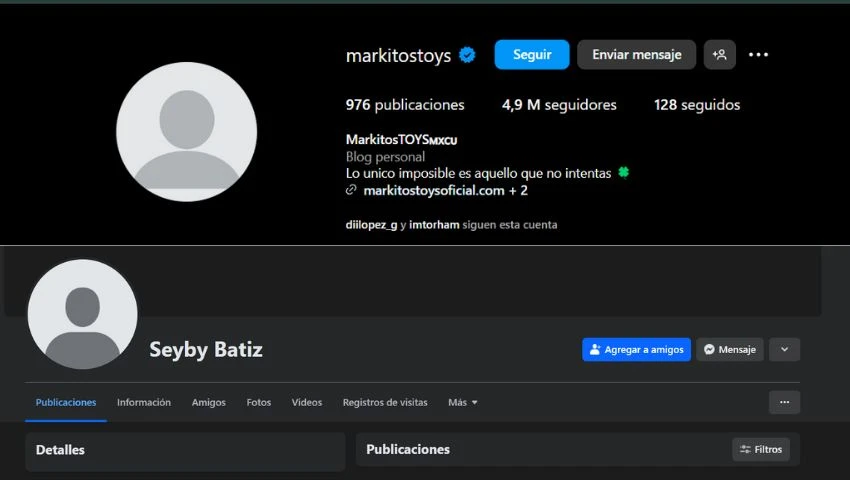
Task: Expand the Más dropdown tab
Action: [463, 403]
